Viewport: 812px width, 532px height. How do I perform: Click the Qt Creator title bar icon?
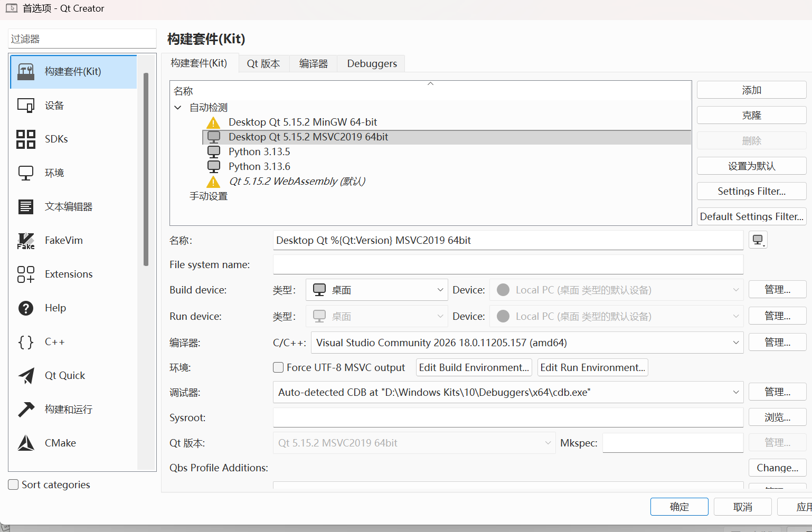pyautogui.click(x=12, y=8)
